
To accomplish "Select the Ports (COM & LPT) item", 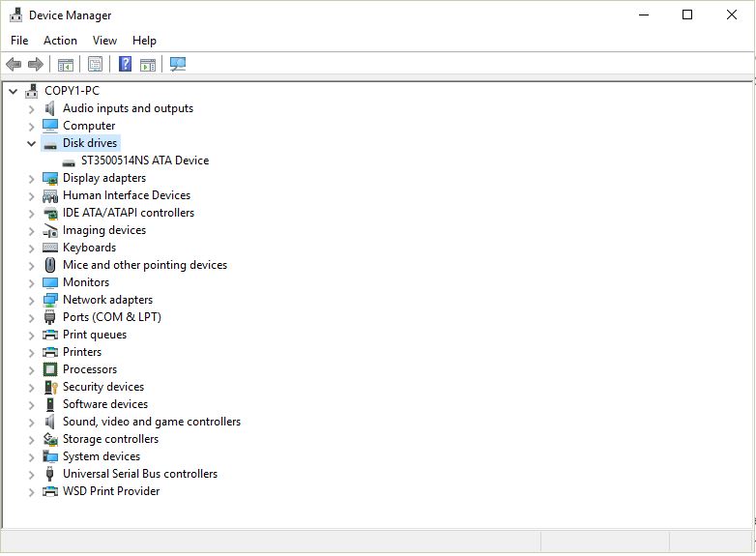I will pyautogui.click(x=112, y=317).
